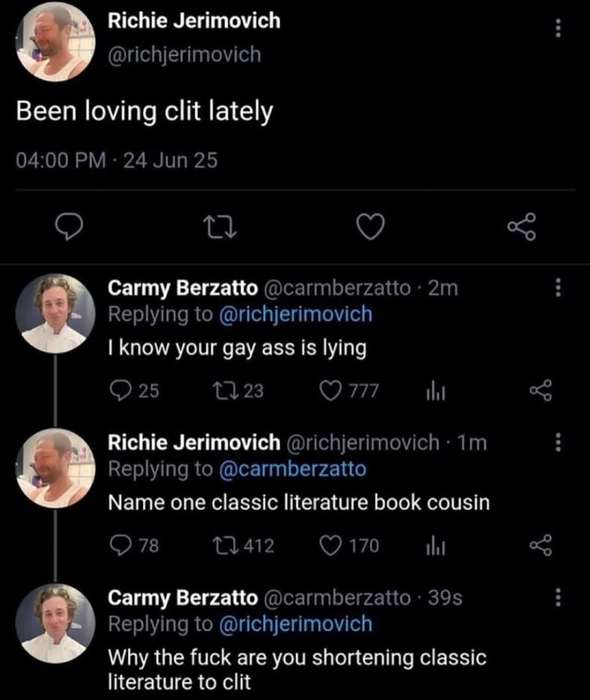Image resolution: width=590 pixels, height=700 pixels.
Task: Open more options on Carmy's first reply
Action: pos(558,289)
